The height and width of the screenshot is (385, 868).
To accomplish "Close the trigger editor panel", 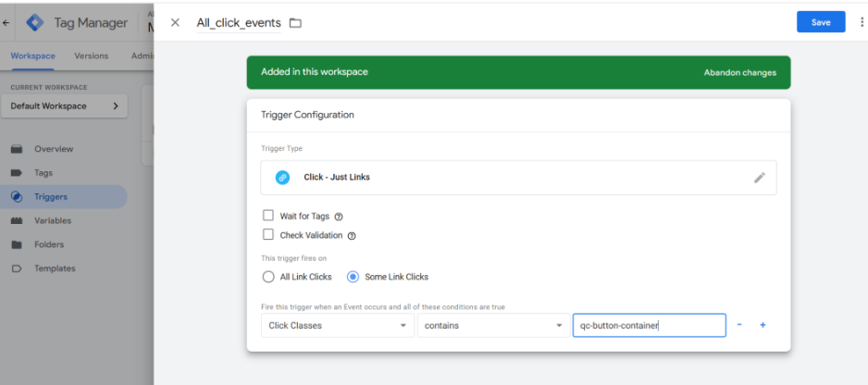I will (x=175, y=22).
